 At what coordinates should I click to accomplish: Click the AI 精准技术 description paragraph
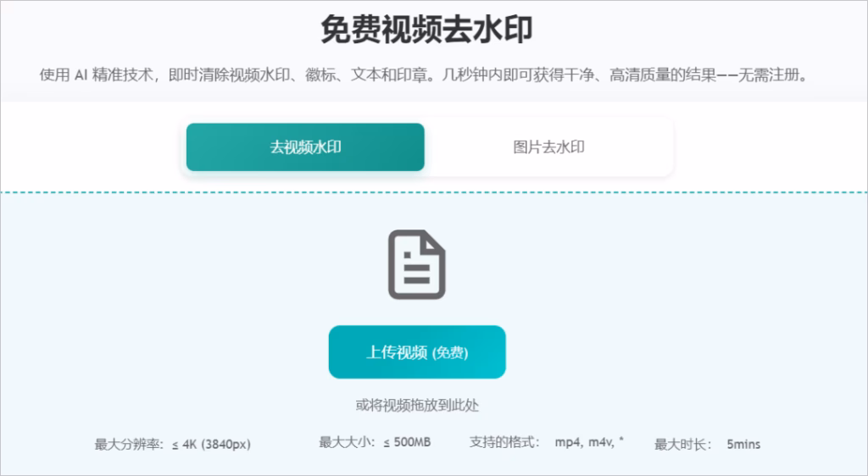pos(424,75)
